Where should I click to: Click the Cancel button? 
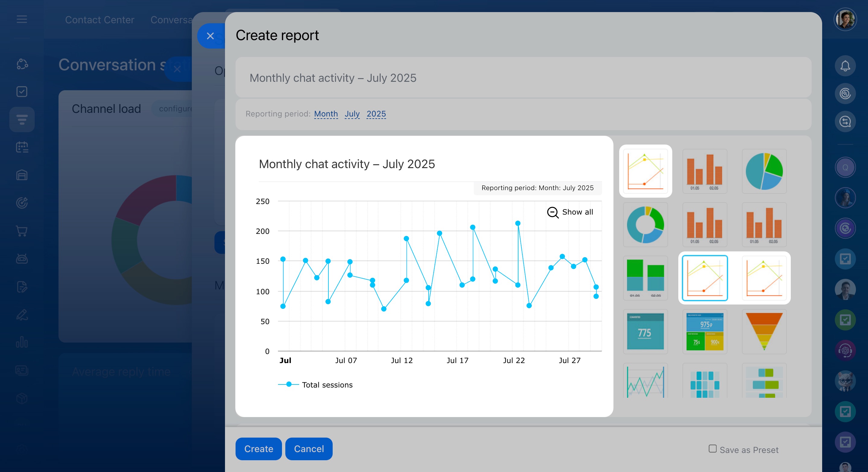[309, 449]
